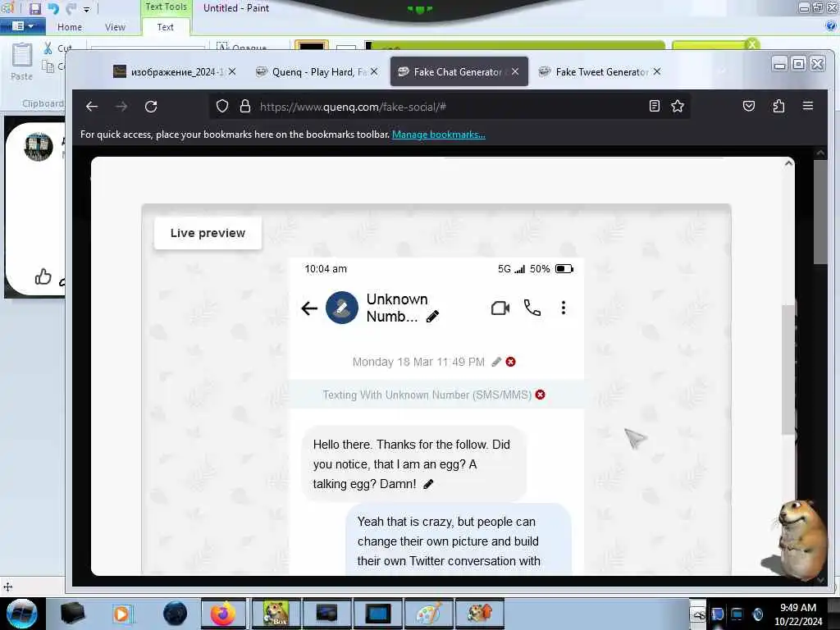The image size is (840, 630).
Task: Click the Save icon in Paint title bar
Action: point(34,8)
